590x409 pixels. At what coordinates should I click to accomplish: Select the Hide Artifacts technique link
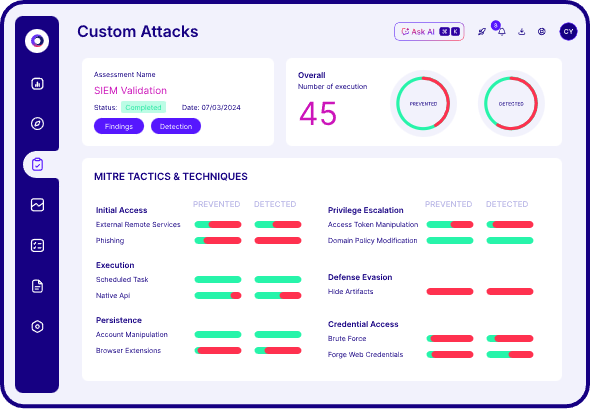[350, 292]
